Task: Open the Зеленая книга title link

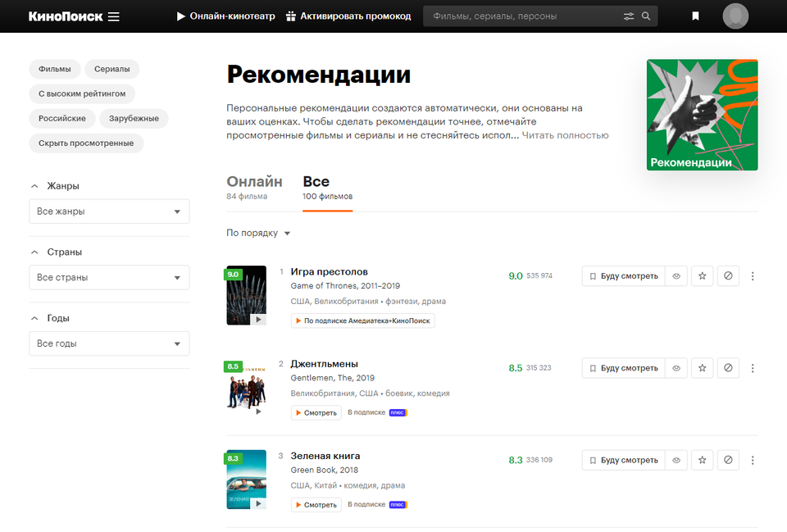Action: 325,456
